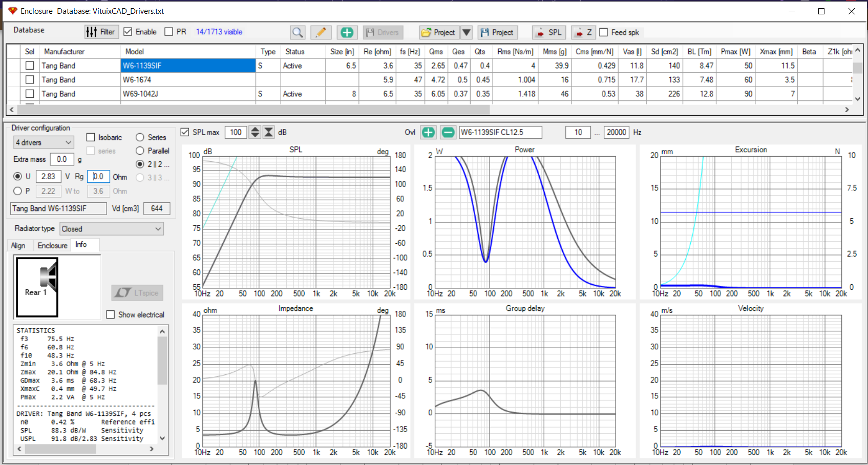Export SPL response button
This screenshot has width=868, height=465.
point(549,32)
